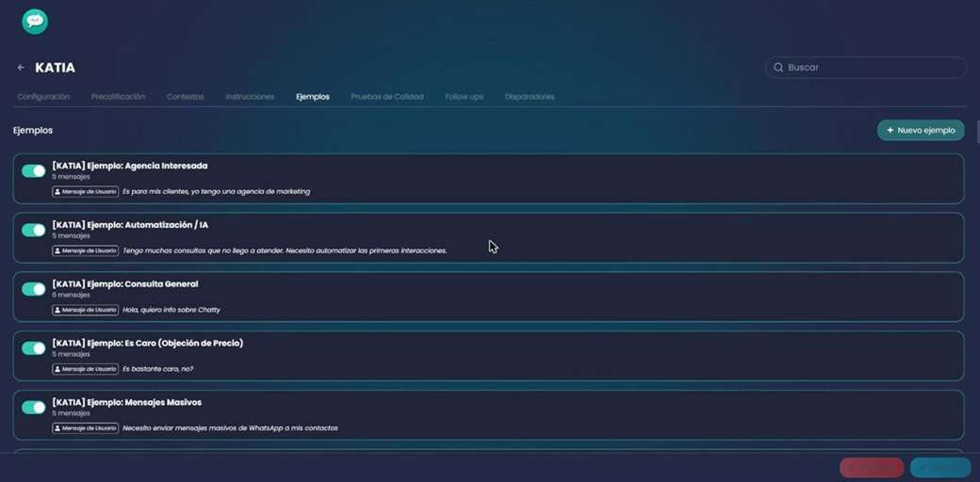Open '[KATIA] Ejemplo: Automatización / IA' title
This screenshot has height=482, width=980.
coord(130,225)
